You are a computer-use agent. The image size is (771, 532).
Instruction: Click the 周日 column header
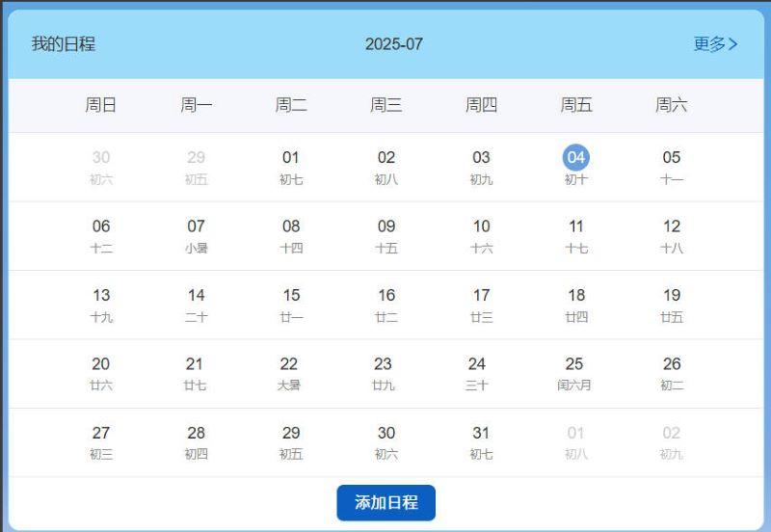pos(101,105)
